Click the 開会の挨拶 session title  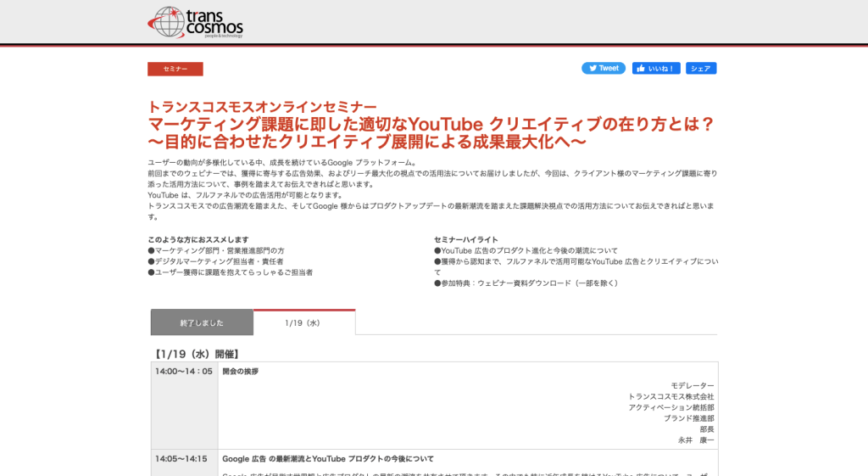pos(240,372)
